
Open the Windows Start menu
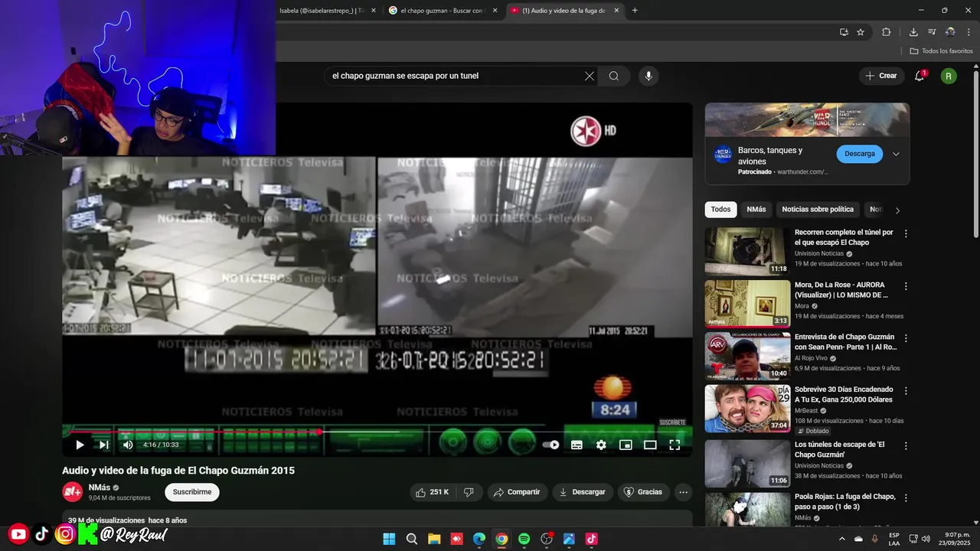point(389,539)
